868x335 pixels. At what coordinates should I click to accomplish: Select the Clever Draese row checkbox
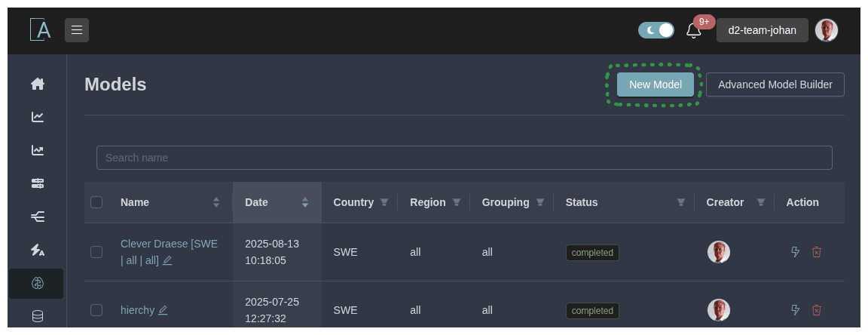coord(96,252)
